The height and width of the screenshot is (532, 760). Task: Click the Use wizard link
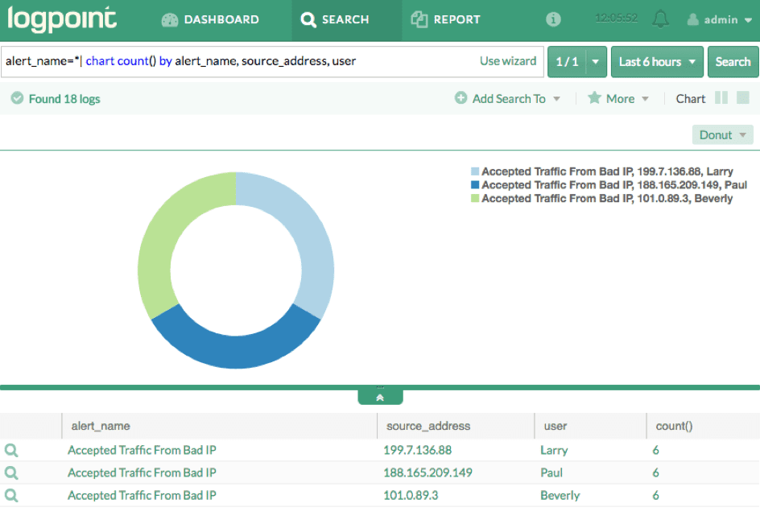tap(508, 61)
